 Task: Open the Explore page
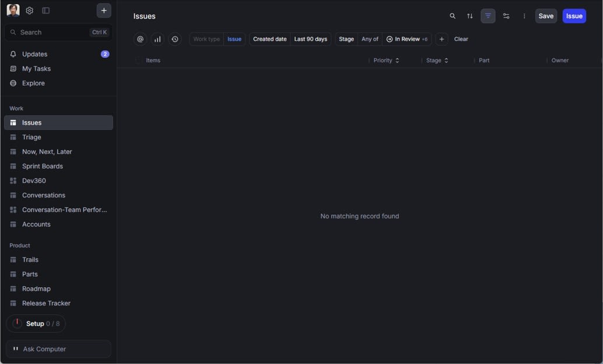coord(58,83)
